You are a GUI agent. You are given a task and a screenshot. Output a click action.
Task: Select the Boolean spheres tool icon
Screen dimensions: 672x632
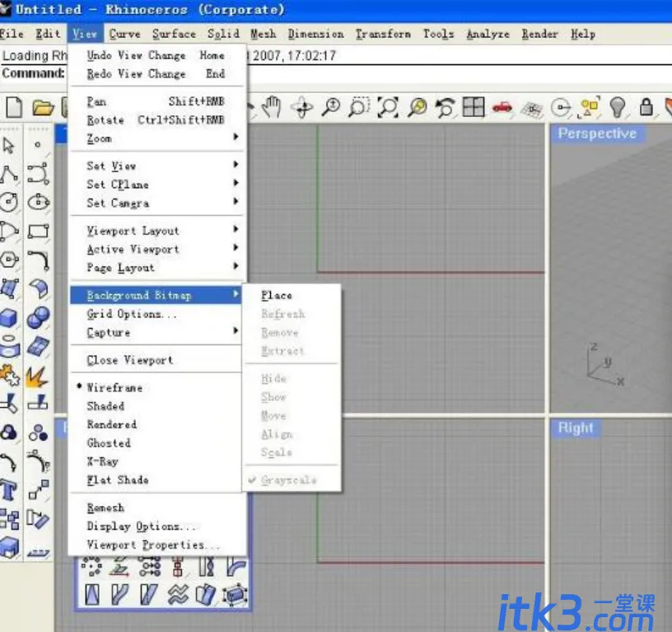tap(38, 318)
